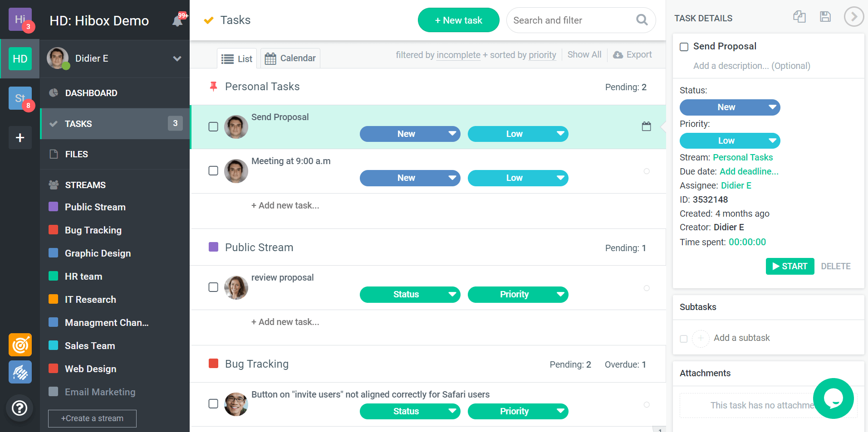Collapse Task Details with the arrow icon

[853, 17]
